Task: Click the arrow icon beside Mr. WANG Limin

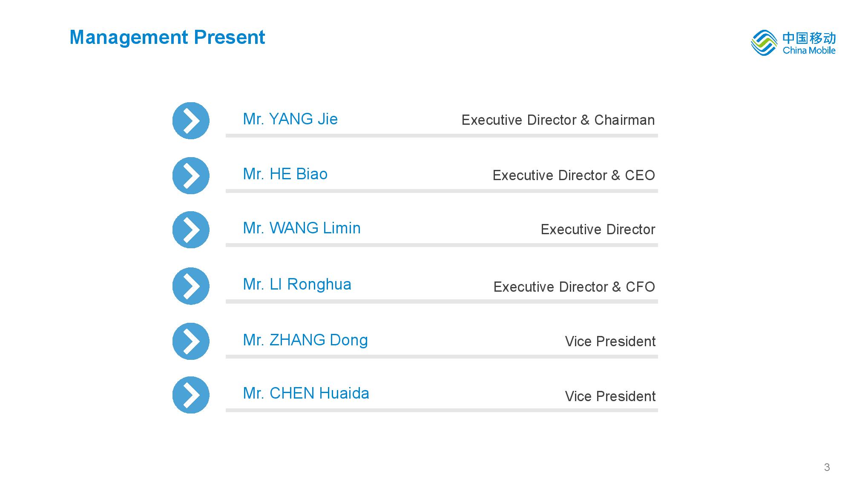Action: tap(191, 230)
